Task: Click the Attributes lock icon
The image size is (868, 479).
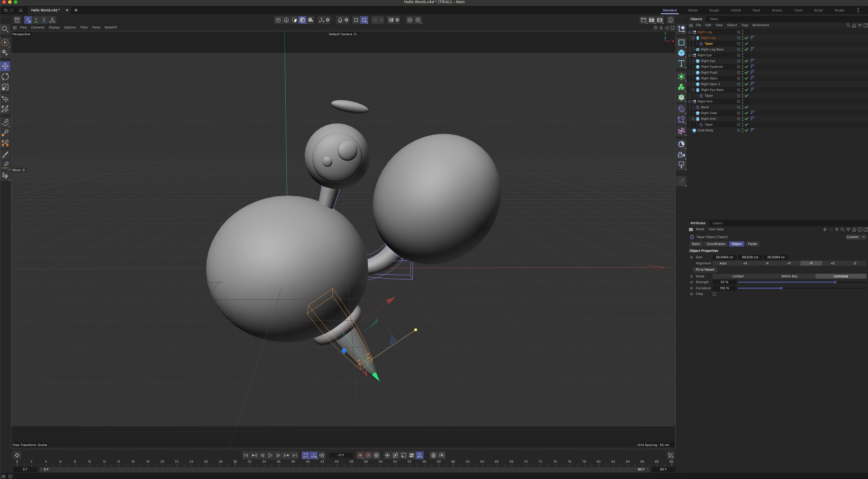Action: 854,229
